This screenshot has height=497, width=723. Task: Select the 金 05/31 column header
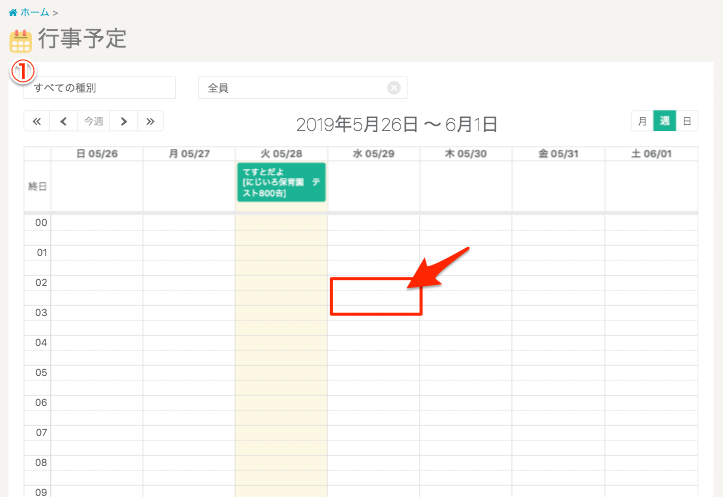[558, 154]
